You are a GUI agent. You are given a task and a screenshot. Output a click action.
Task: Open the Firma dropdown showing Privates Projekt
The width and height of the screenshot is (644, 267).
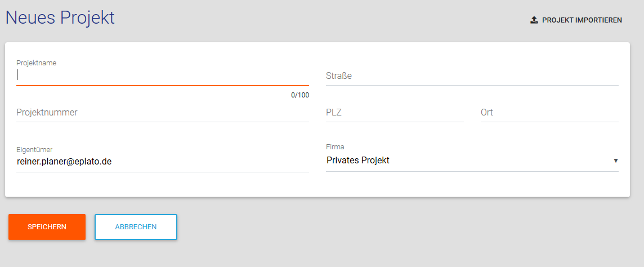(467, 161)
